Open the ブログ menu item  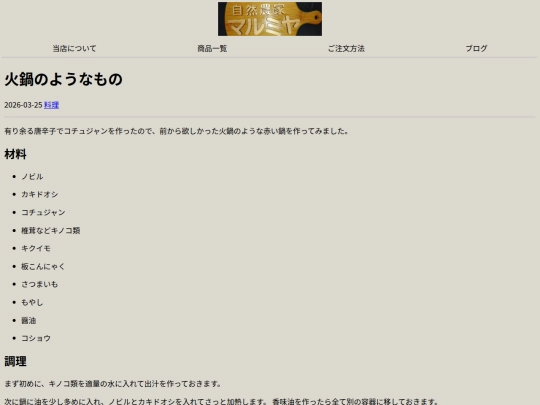tap(477, 49)
